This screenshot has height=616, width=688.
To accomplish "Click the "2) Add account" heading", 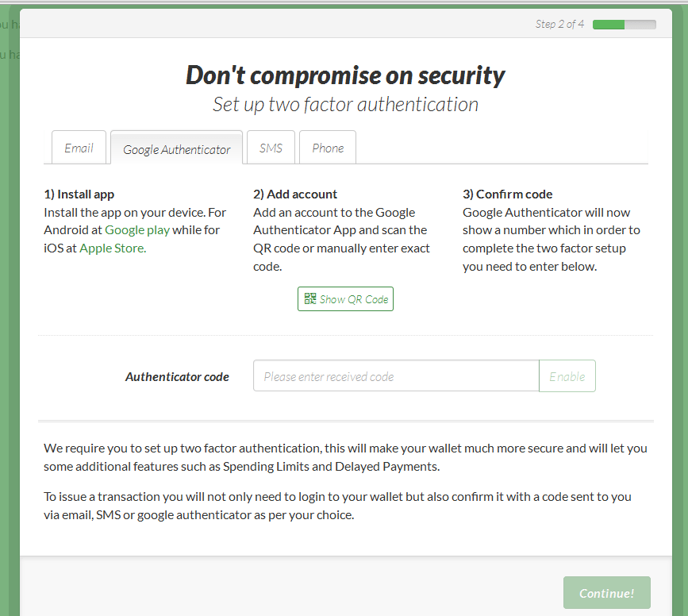I will pyautogui.click(x=295, y=194).
